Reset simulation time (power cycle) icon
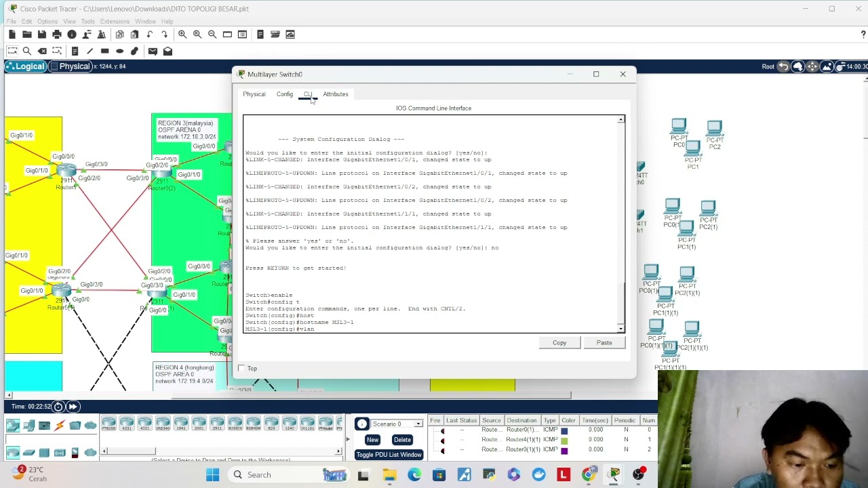 (x=58, y=407)
